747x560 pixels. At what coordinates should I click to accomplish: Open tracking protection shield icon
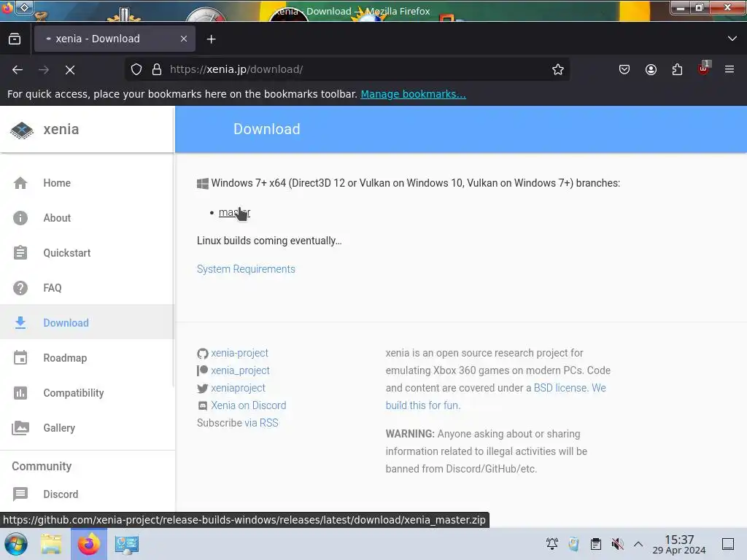(x=136, y=69)
